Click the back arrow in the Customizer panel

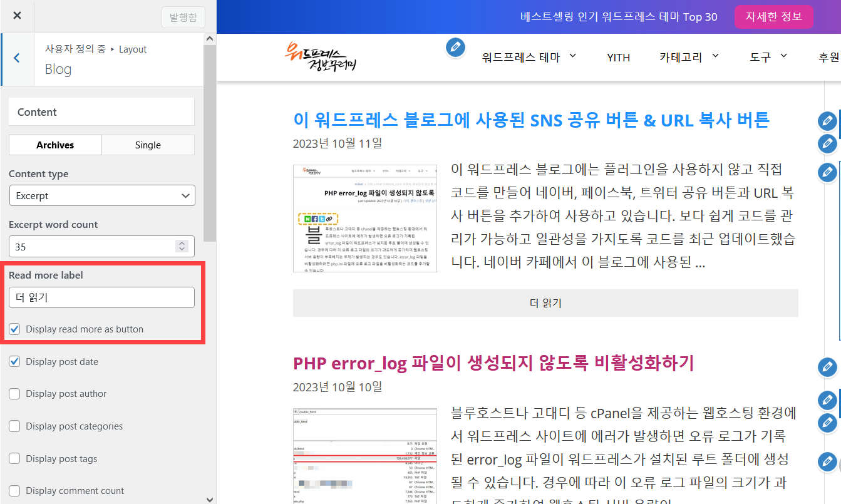click(x=16, y=59)
